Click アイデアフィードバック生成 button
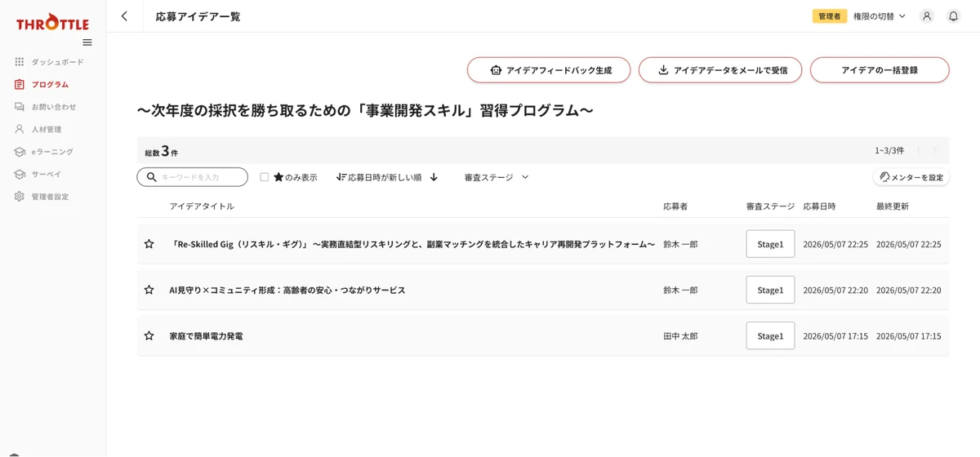 click(549, 70)
